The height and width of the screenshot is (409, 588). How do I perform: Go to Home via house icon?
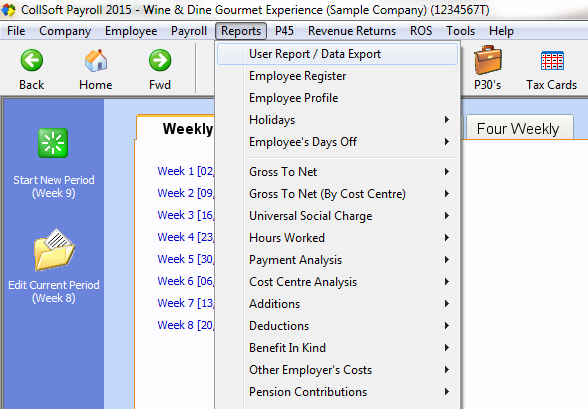click(96, 60)
